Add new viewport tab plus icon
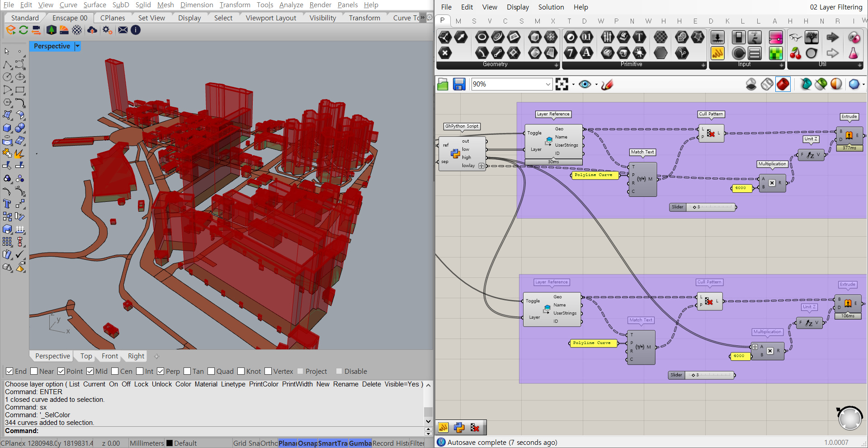The image size is (868, 448). point(156,356)
